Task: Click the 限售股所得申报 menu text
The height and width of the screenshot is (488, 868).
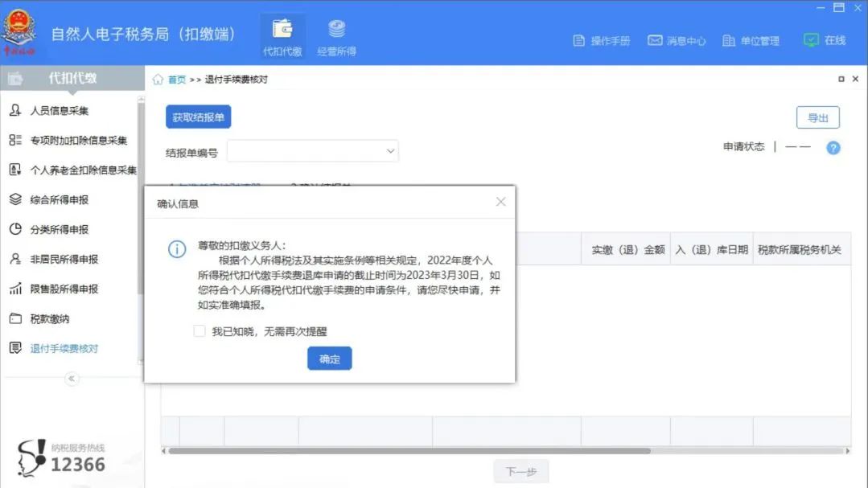Action: (64, 289)
